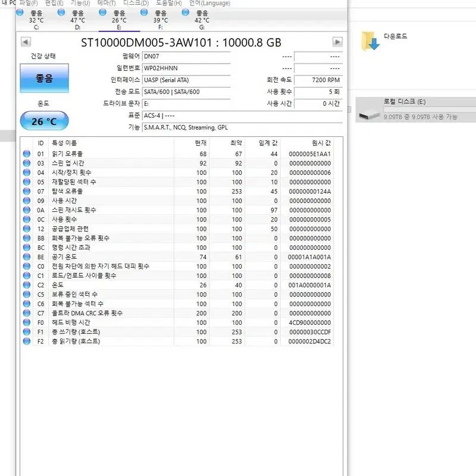Click the standard field ACS-4
Image resolution: width=476 pixels, height=476 pixels.
243,115
